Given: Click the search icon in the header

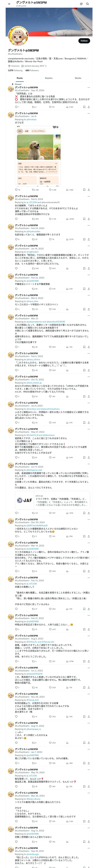Looking at the screenshot, I should point(88,4).
